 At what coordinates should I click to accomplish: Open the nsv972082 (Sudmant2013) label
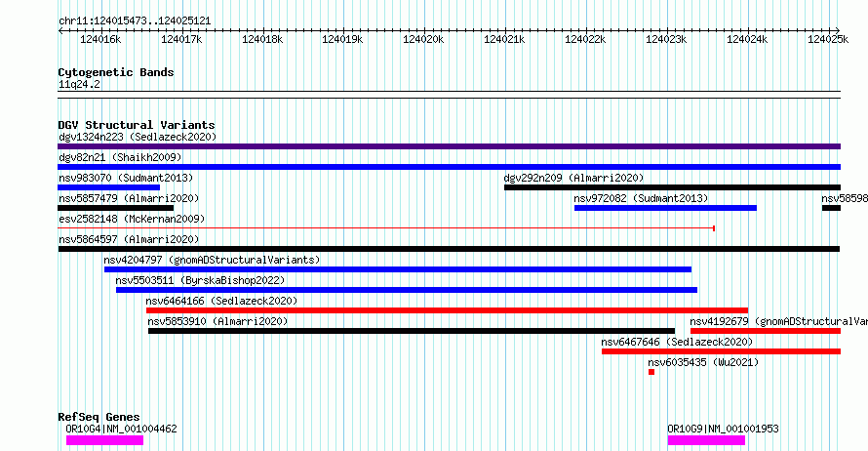tap(641, 198)
